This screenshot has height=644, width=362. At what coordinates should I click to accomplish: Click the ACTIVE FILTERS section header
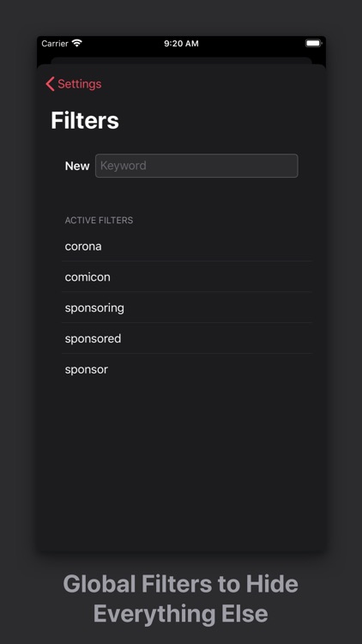click(x=99, y=220)
